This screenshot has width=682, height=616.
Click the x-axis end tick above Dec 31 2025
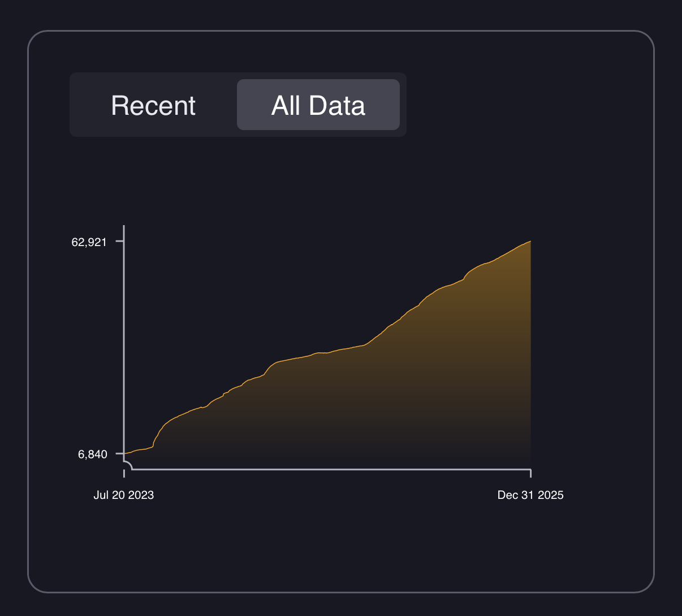[530, 473]
